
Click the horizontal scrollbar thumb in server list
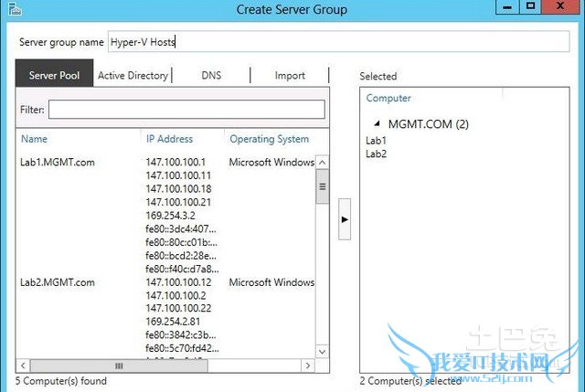119,366
